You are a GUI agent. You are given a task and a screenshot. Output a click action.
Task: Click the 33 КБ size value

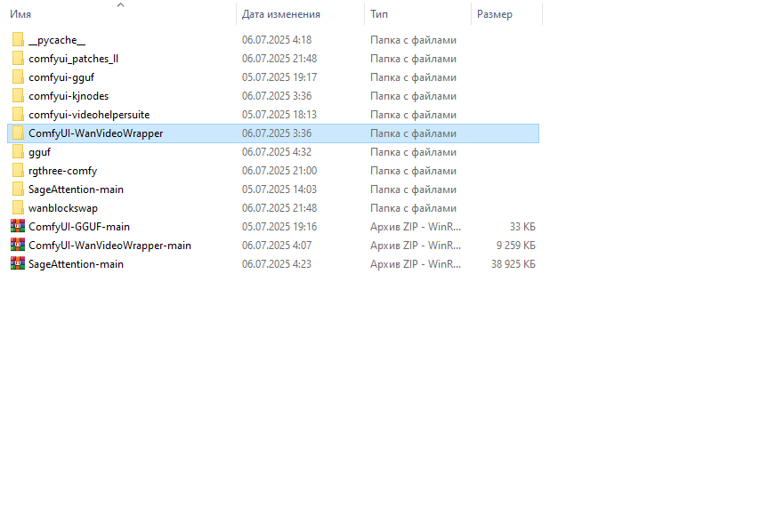522,226
